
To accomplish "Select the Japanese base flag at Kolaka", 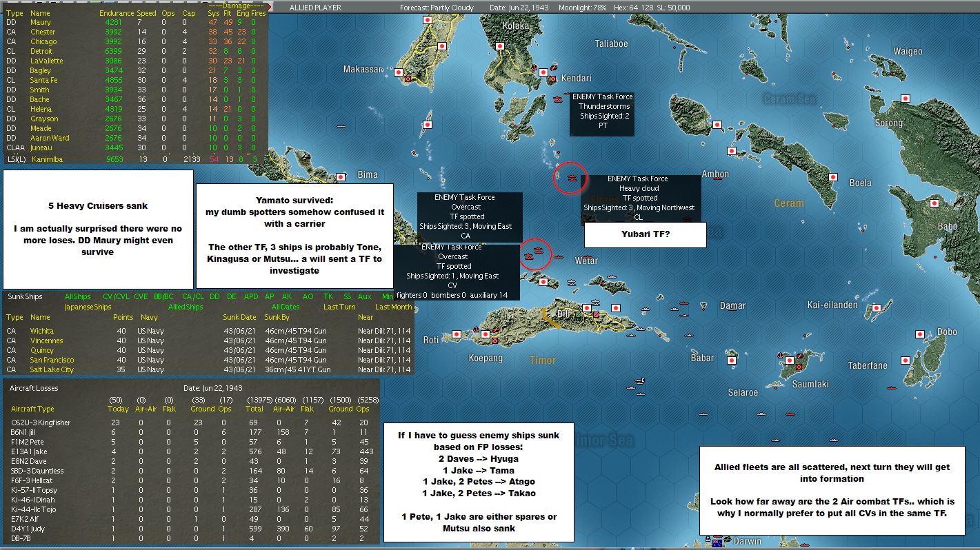I will click(501, 47).
